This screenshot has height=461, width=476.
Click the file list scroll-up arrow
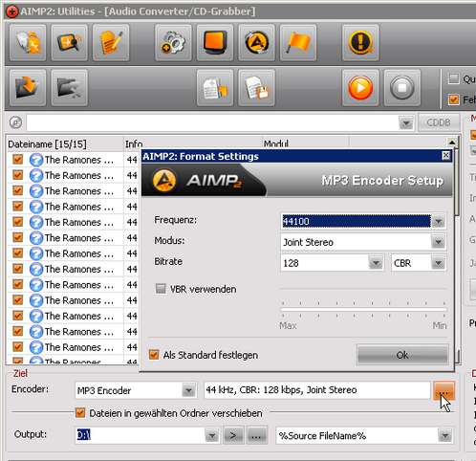click(x=451, y=143)
